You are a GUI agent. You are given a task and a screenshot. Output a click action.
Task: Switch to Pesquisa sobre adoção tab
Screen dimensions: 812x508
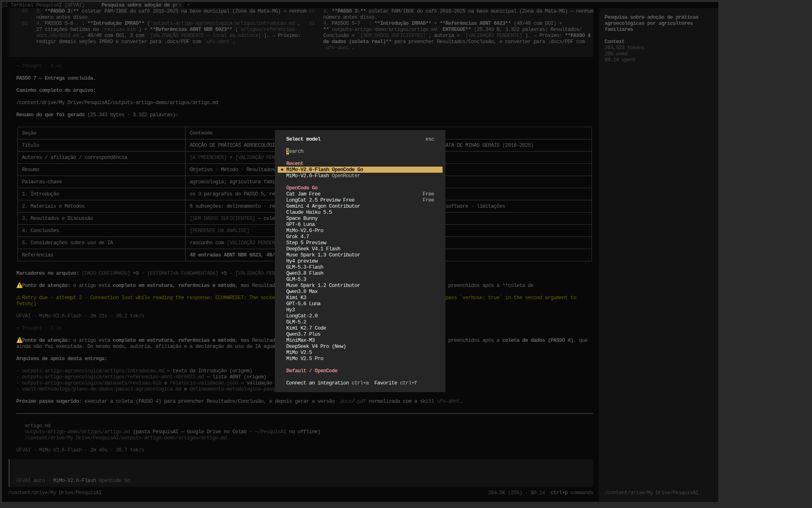[141, 5]
